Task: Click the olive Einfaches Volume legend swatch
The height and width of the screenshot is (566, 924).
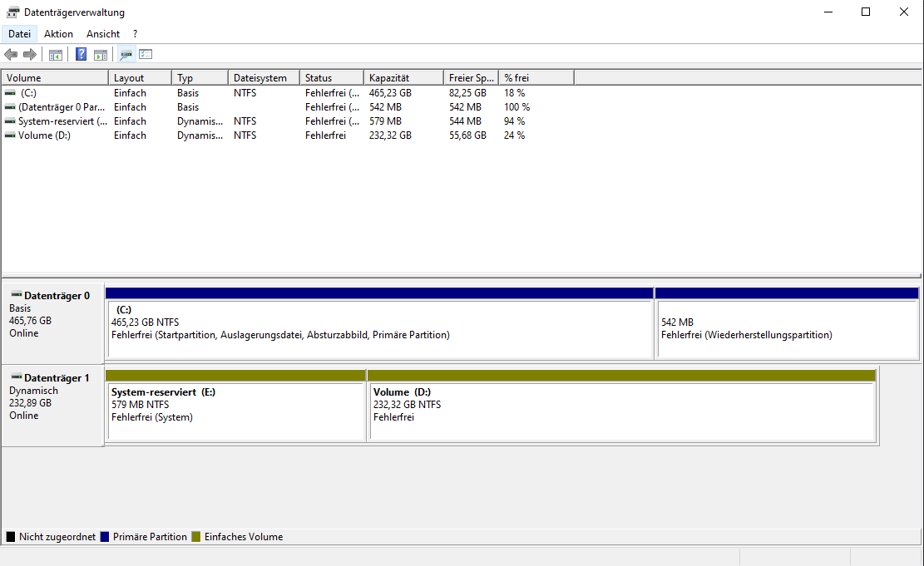Action: 196,537
